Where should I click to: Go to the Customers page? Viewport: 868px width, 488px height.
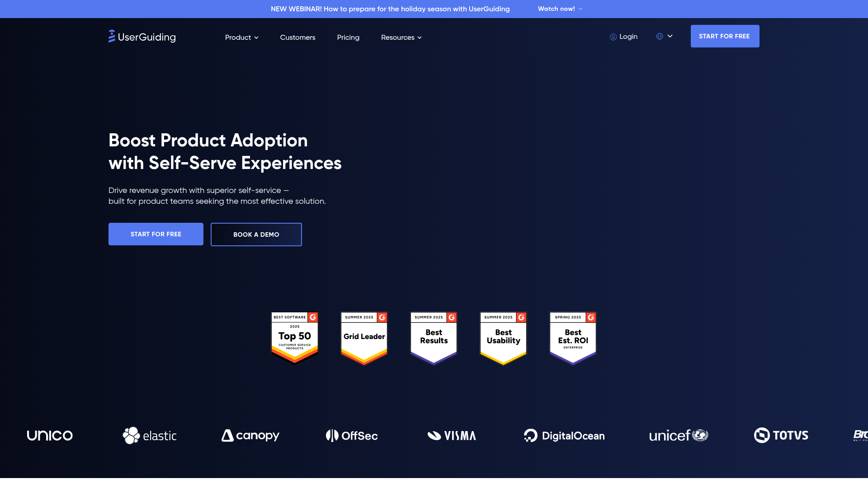297,38
